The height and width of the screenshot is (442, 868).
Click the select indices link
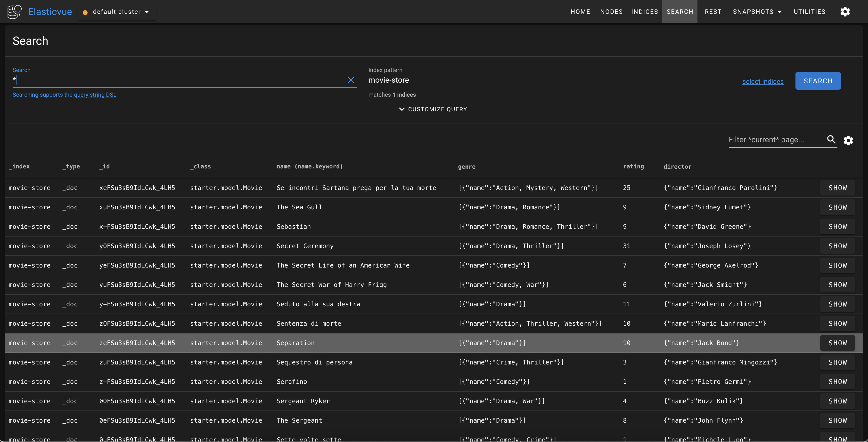click(x=762, y=81)
